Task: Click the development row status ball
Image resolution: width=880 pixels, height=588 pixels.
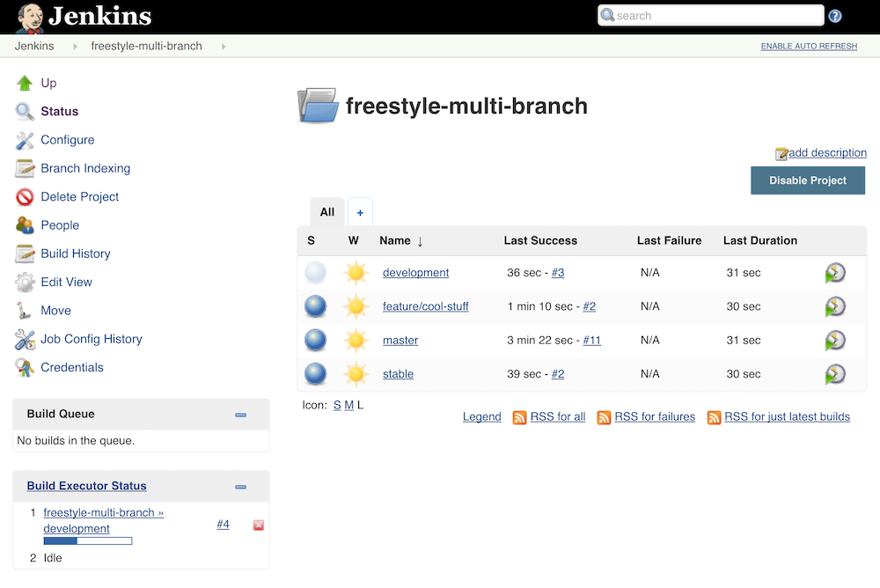Action: (315, 273)
